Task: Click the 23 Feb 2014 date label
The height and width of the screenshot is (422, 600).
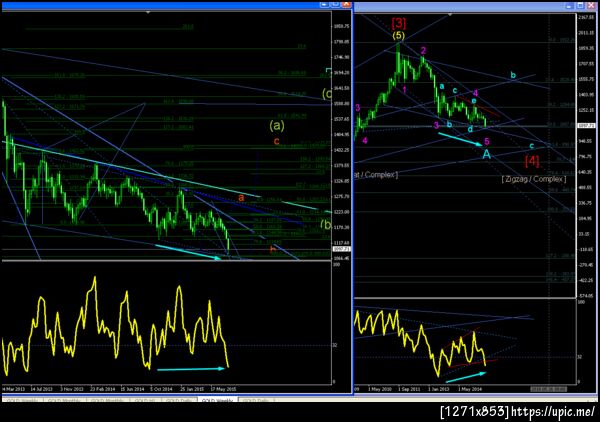Action: (x=102, y=389)
